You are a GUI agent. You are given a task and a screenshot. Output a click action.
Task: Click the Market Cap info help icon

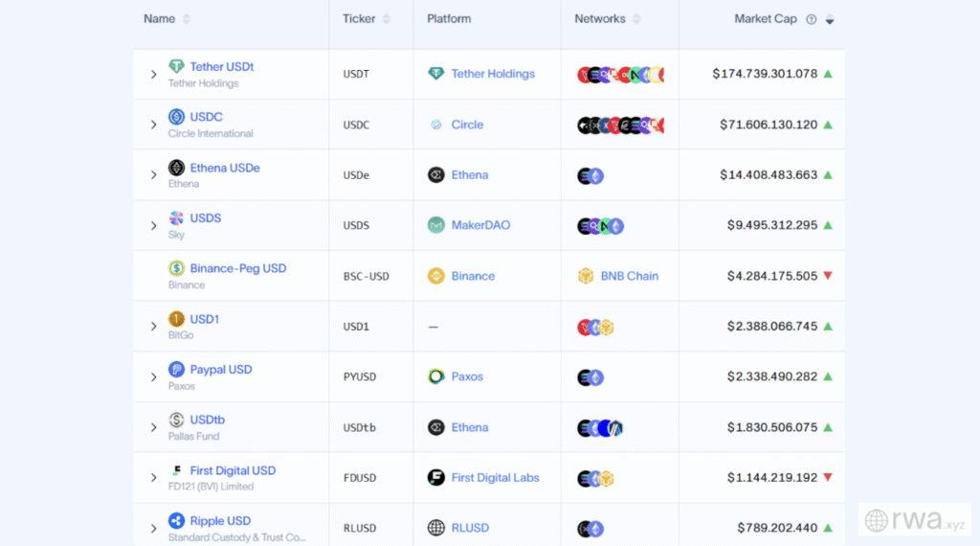tap(812, 19)
